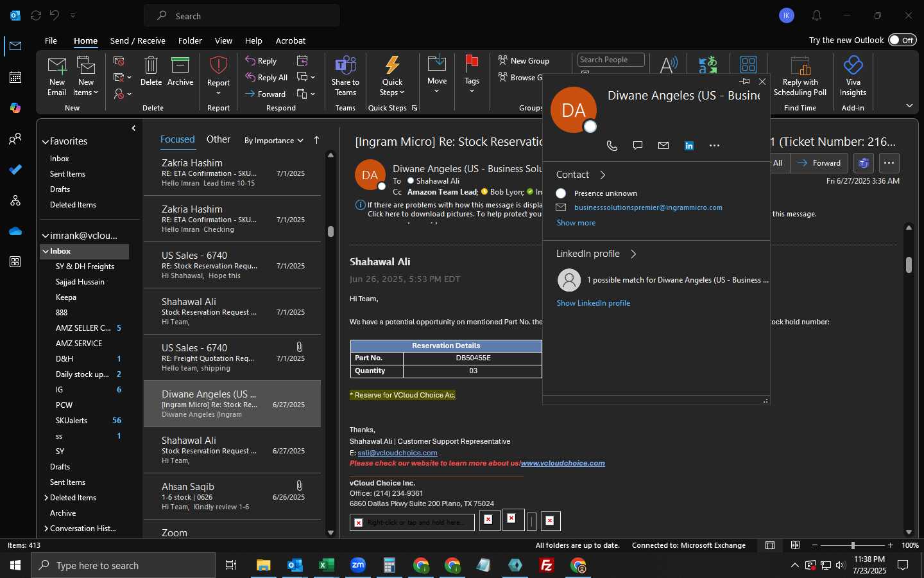Open more actions button in message header
This screenshot has width=924, height=578.
point(889,163)
